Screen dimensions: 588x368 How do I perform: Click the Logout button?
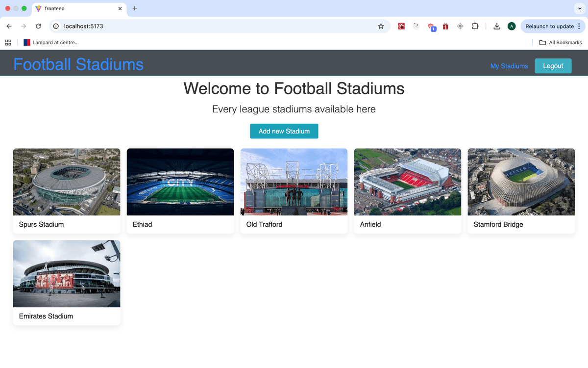pos(553,66)
